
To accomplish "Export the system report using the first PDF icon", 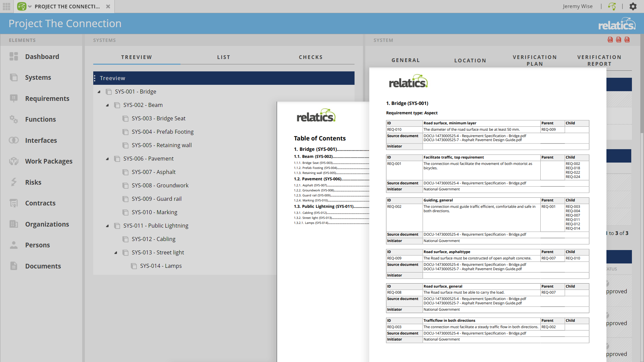I will pos(610,40).
